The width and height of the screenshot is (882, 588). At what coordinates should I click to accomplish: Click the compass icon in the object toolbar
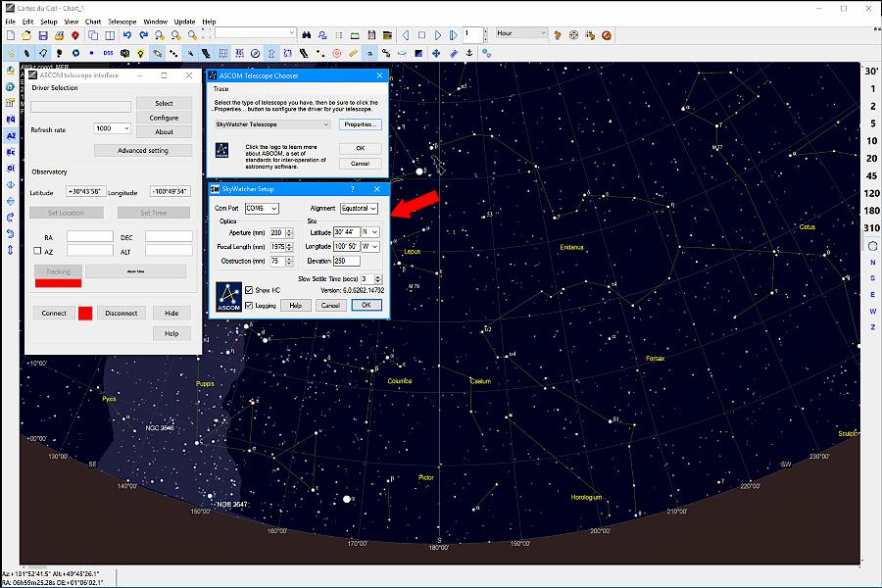pyautogui.click(x=256, y=54)
